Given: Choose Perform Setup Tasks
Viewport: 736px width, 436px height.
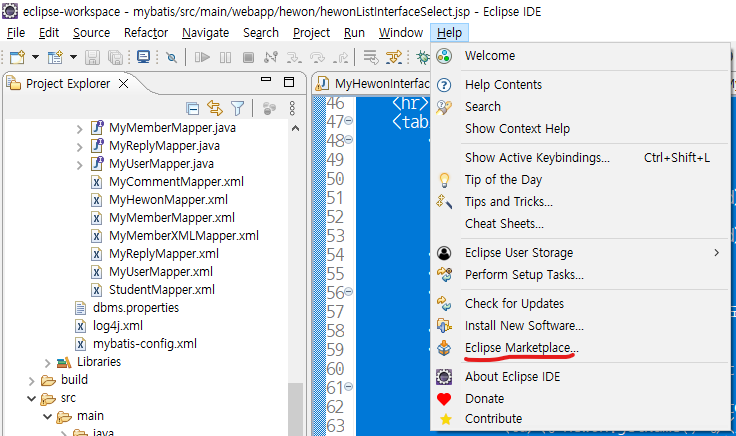Looking at the screenshot, I should coord(580,275).
